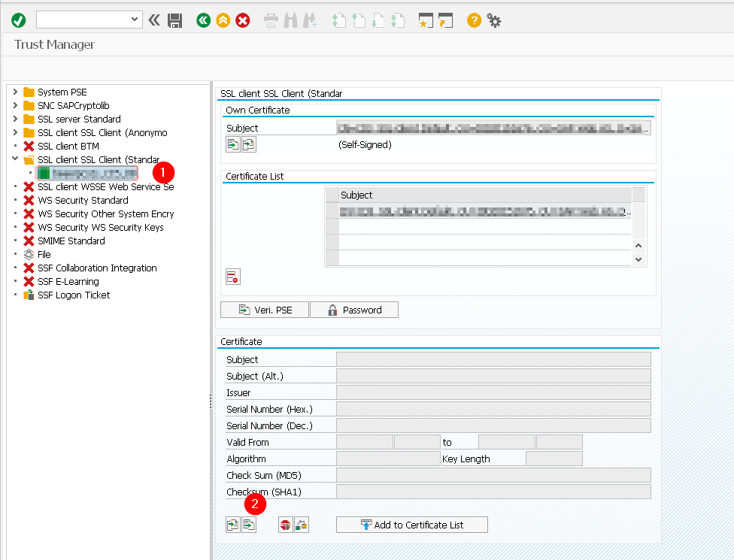
Task: Click the Certificate List scroll down arrow
Action: 638,259
